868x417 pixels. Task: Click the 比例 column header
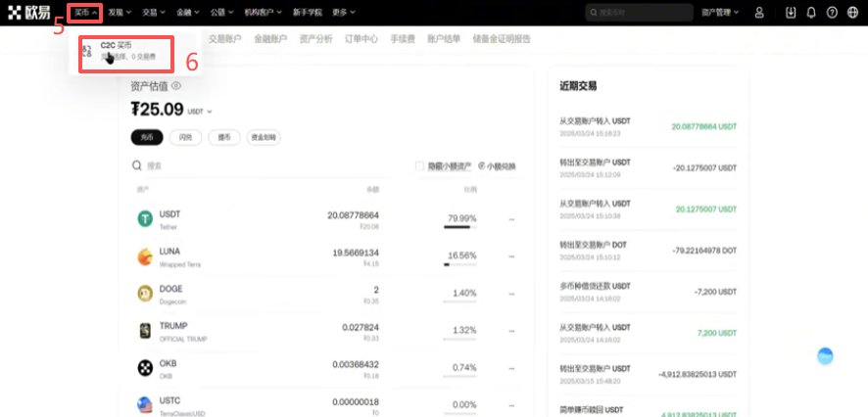(470, 190)
